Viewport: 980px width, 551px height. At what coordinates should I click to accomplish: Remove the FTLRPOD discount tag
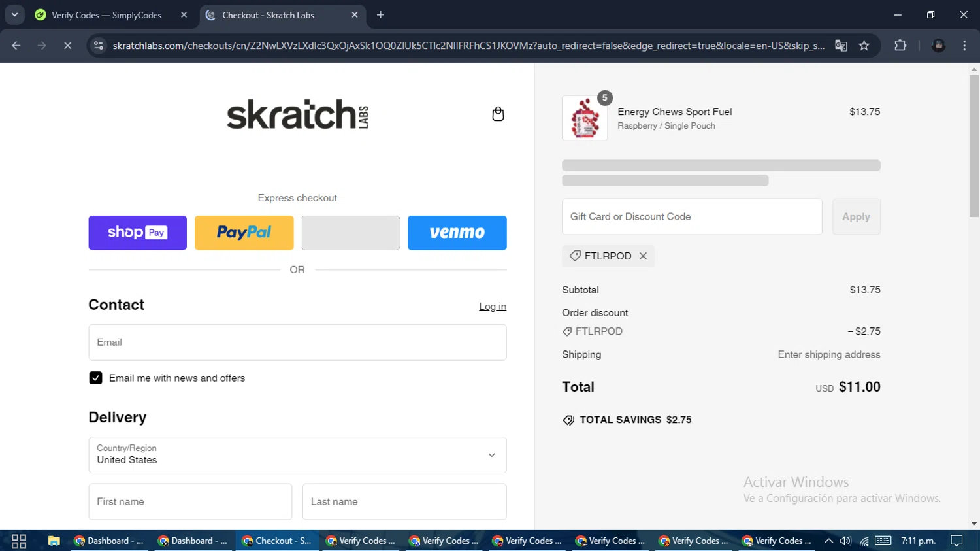click(x=643, y=256)
